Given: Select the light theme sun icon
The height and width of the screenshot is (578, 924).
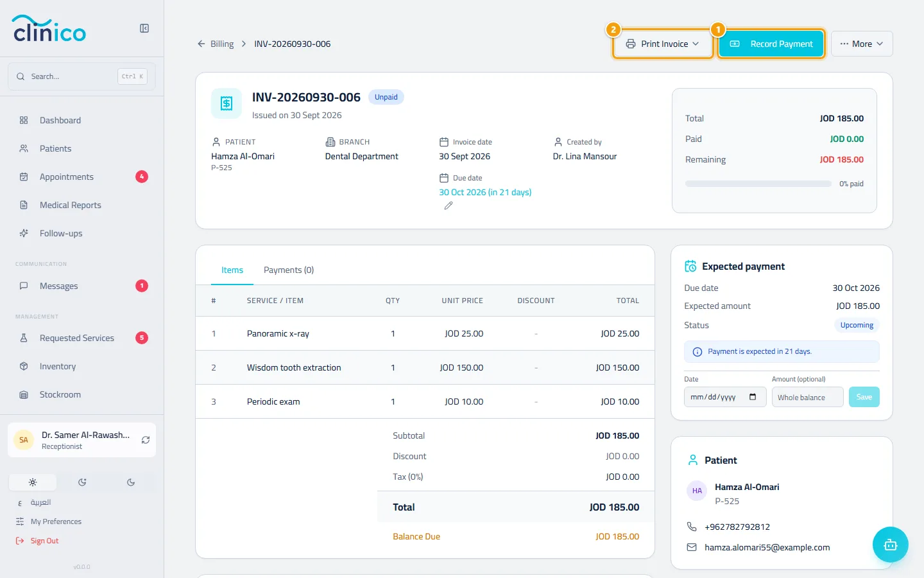Looking at the screenshot, I should pos(33,482).
